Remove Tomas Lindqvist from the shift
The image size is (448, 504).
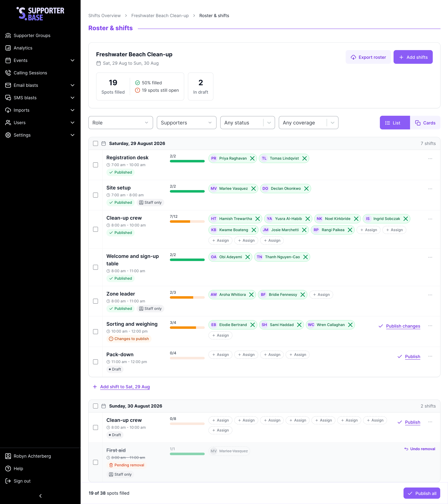305,158
